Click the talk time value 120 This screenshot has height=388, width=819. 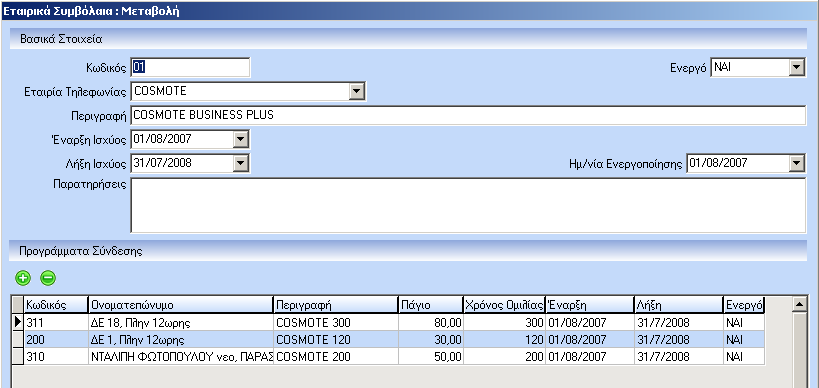click(x=505, y=339)
